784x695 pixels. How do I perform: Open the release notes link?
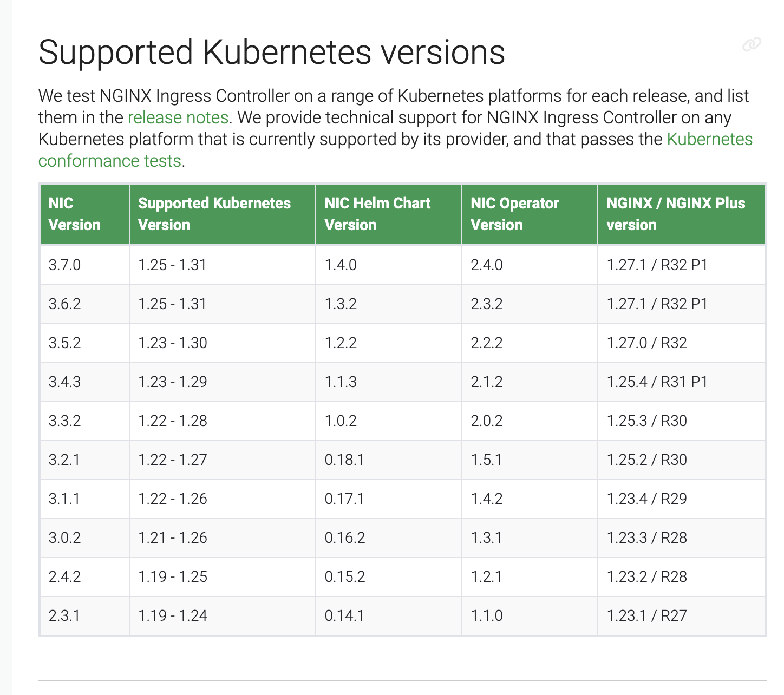coord(178,117)
